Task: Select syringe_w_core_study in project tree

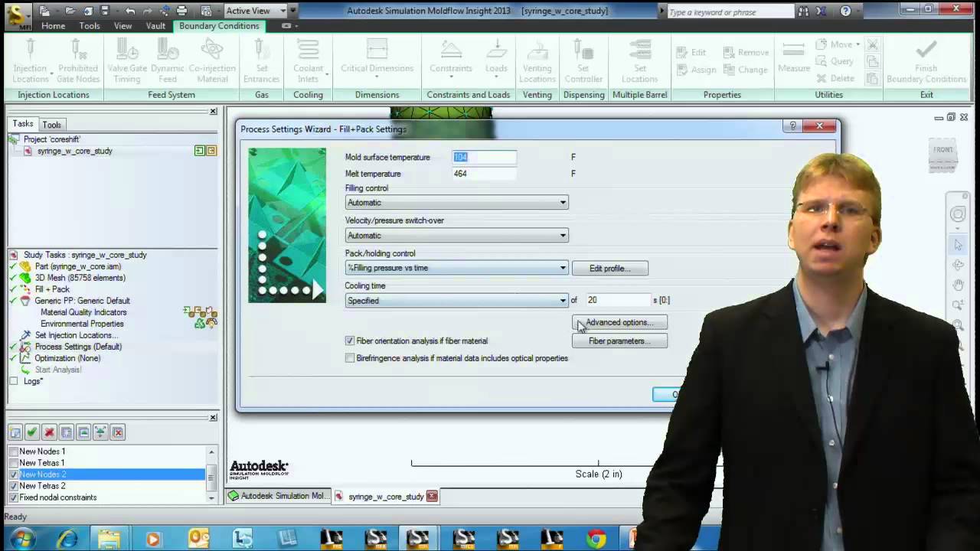Action: pos(74,151)
